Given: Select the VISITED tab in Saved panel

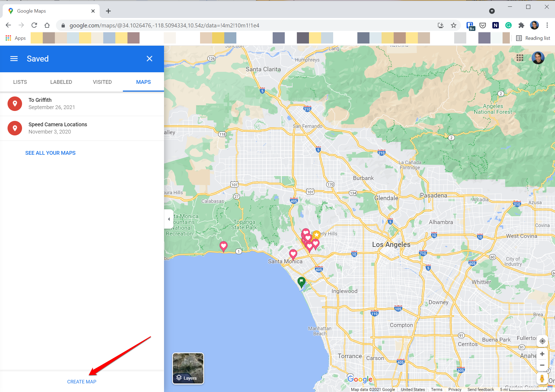Looking at the screenshot, I should click(x=102, y=82).
